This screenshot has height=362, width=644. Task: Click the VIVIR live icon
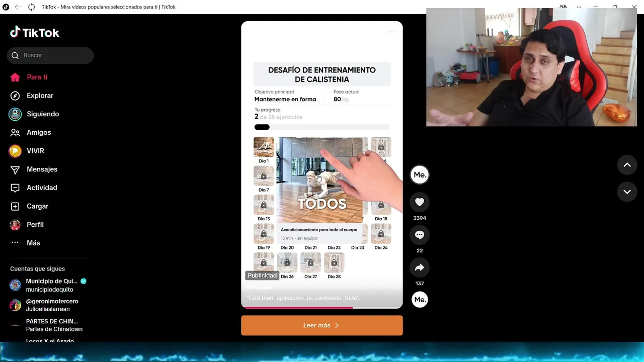tap(15, 151)
